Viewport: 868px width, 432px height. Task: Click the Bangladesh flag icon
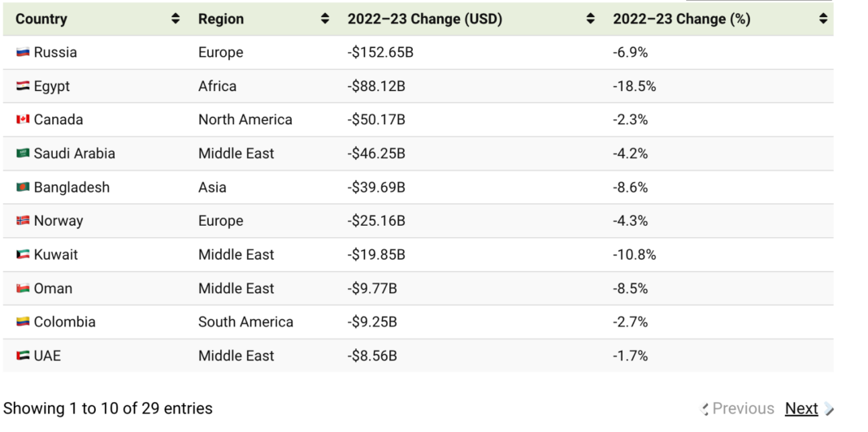click(x=23, y=188)
